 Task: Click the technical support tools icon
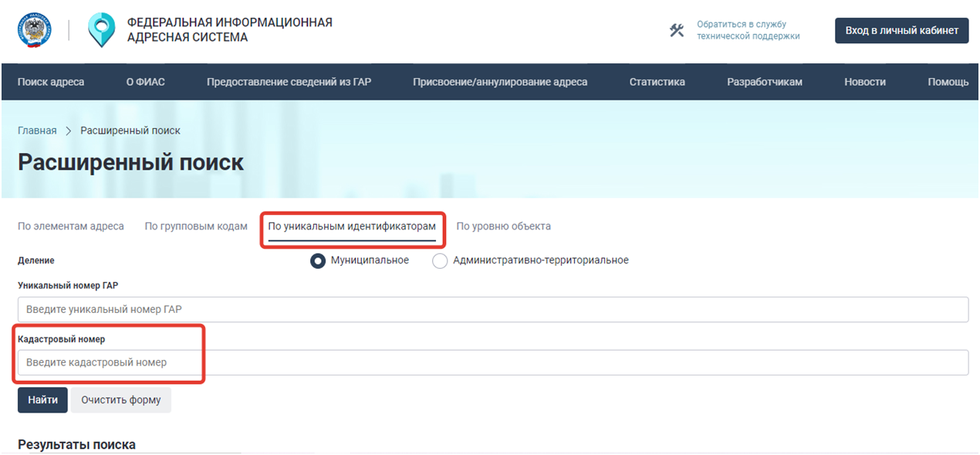coord(677,31)
